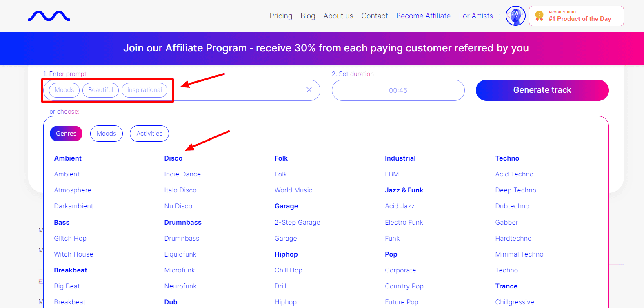Open the user avatar profile icon
This screenshot has height=308, width=644.
(x=515, y=16)
